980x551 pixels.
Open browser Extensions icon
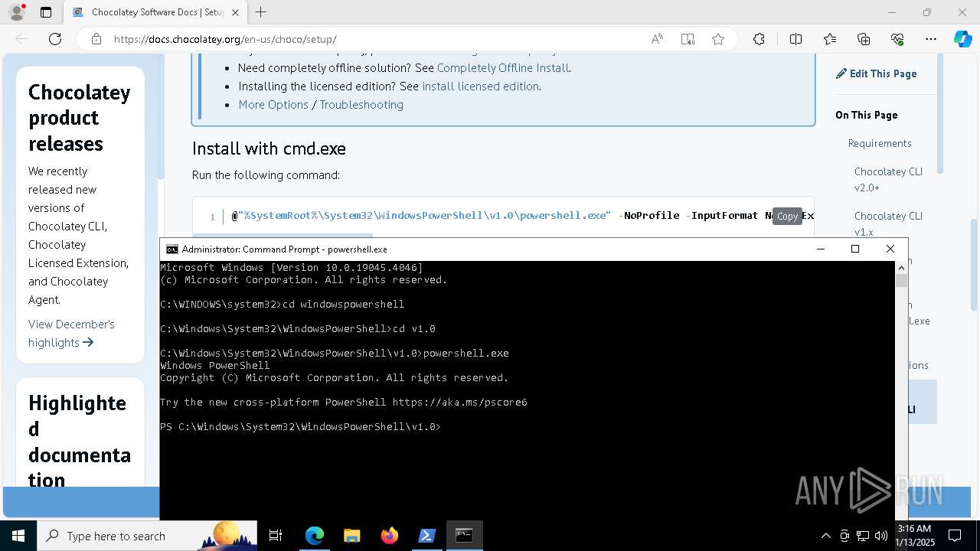tap(759, 39)
